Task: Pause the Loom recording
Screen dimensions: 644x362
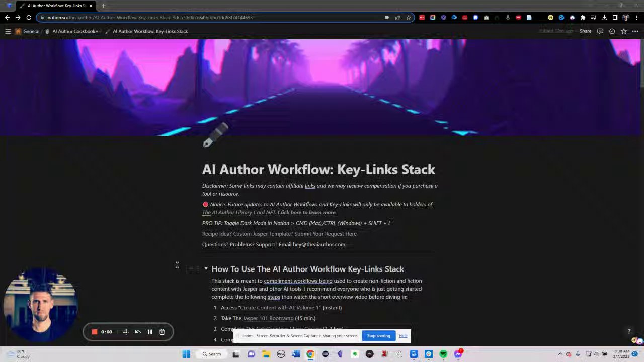Action: point(150,332)
